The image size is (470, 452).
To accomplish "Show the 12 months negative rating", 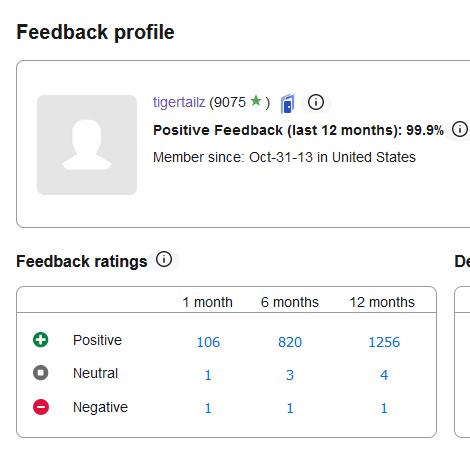I will 384,408.
